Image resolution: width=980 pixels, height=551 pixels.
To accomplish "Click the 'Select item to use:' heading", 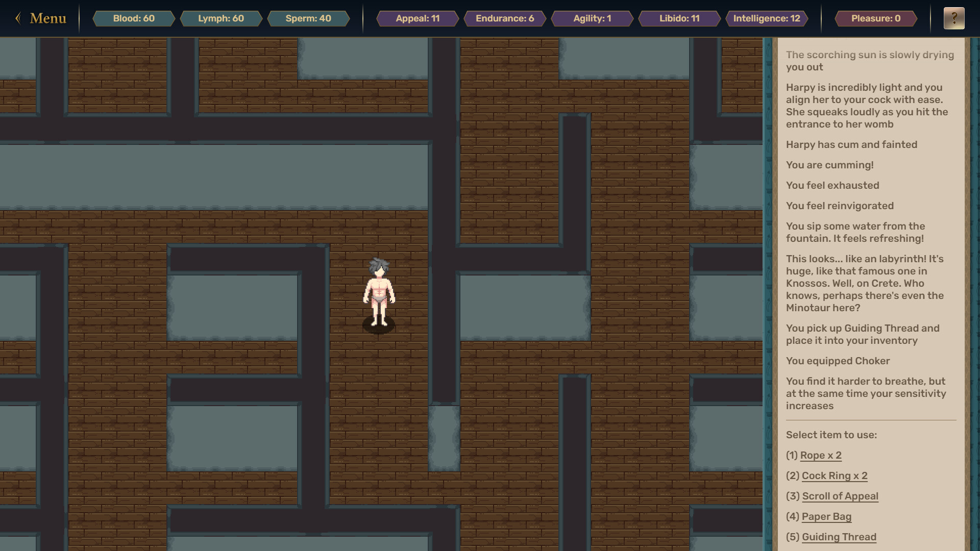I will click(831, 435).
